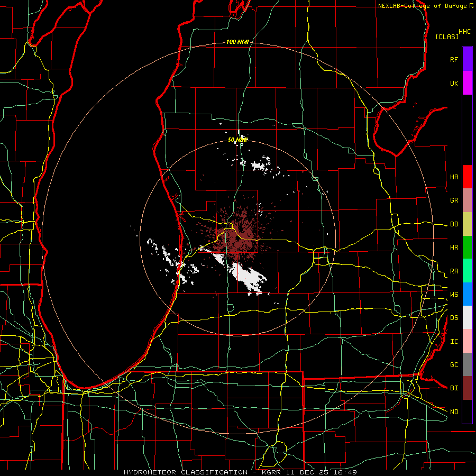This screenshot has width=476, height=476.
Task: Click the 100 NMI range ring label
Action: [x=237, y=42]
